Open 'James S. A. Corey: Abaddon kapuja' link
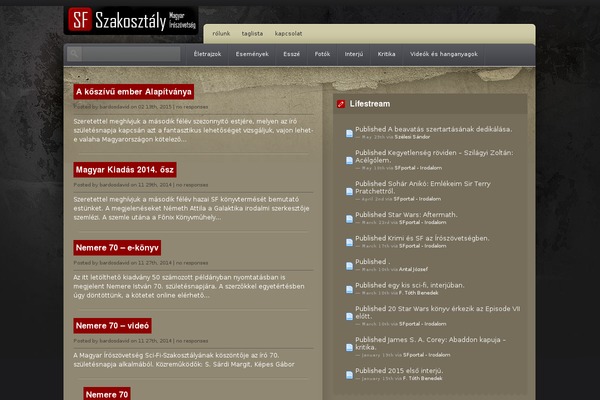 [x=430, y=343]
